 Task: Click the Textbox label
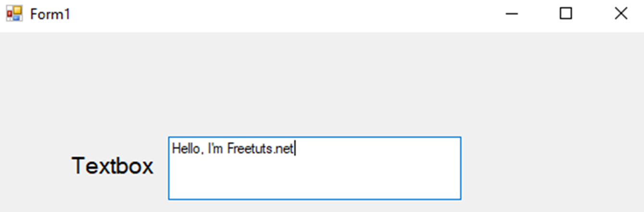click(x=112, y=166)
